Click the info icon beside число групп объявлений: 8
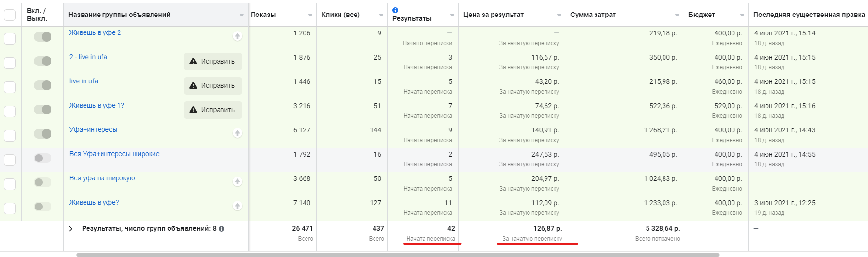 (221, 229)
